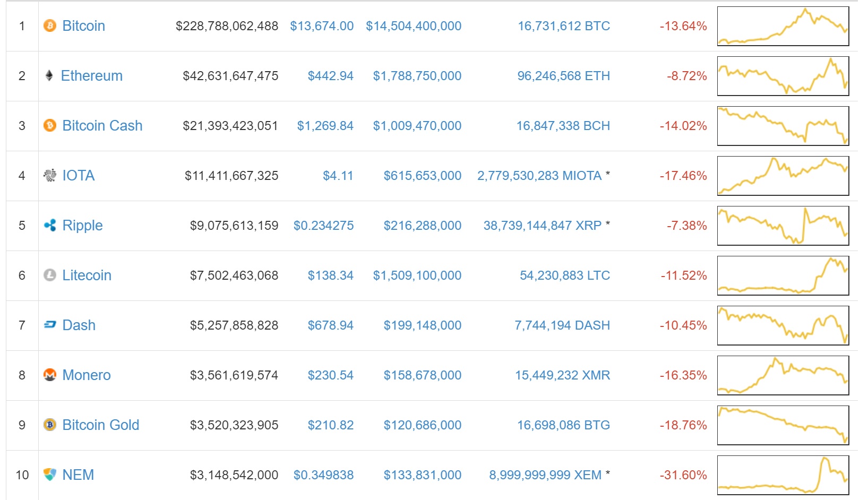Click the Ripple logo icon

[49, 225]
